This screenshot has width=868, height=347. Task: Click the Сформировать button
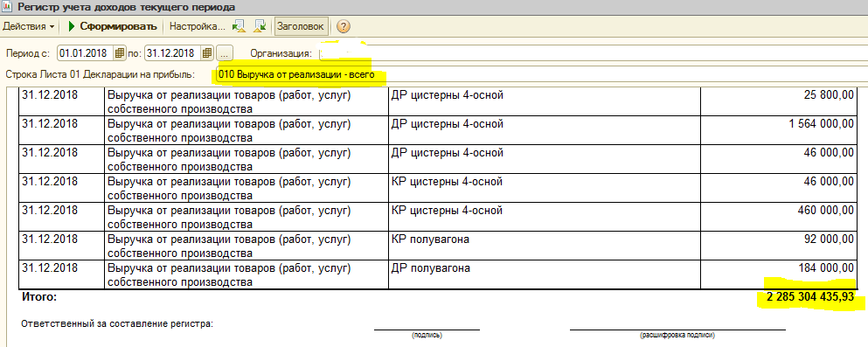click(114, 26)
